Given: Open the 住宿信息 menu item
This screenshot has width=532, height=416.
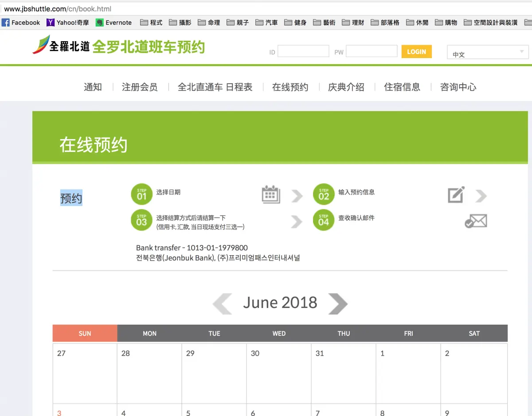Looking at the screenshot, I should pyautogui.click(x=402, y=87).
